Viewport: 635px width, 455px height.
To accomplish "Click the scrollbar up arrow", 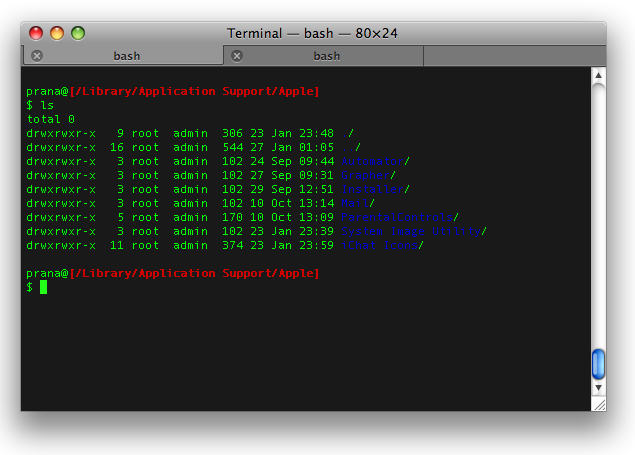I will click(x=599, y=76).
